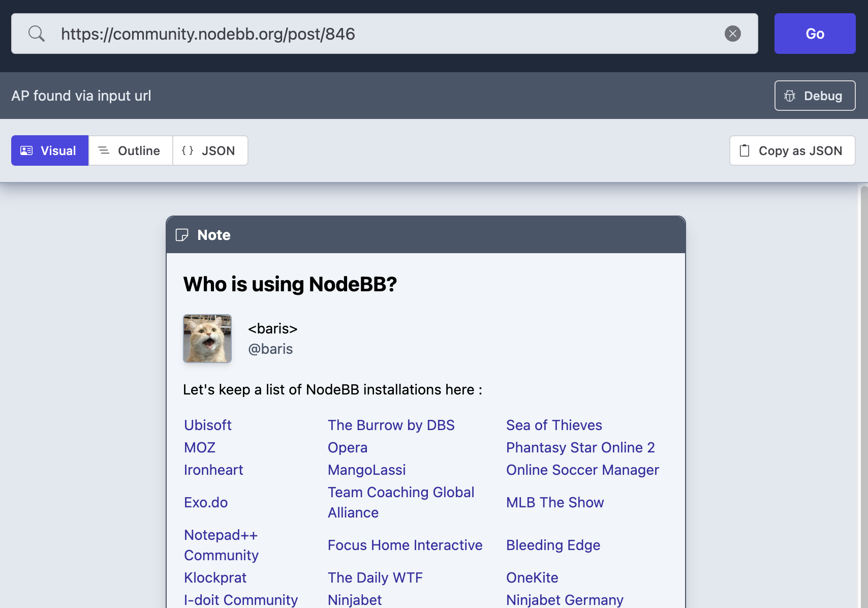
Task: Click the 'Who is using NodeBB?' title
Action: click(x=290, y=284)
